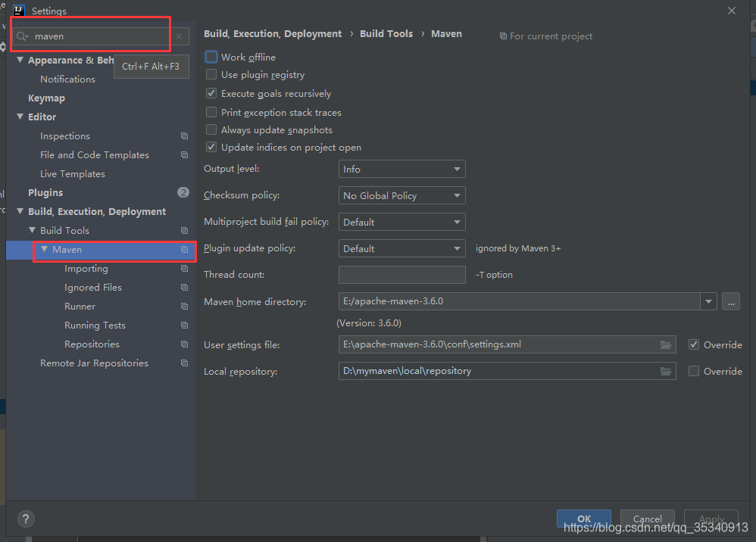Open Live Templates settings

72,173
